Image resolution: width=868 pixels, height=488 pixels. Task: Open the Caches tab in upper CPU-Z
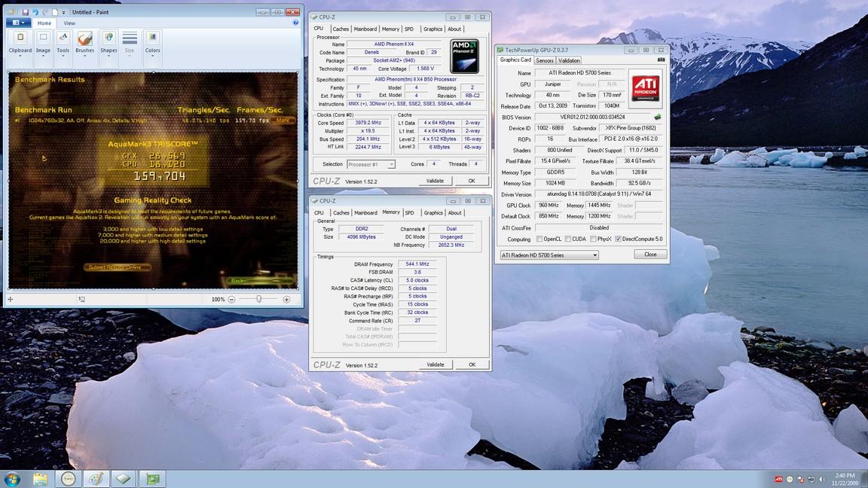coord(341,29)
